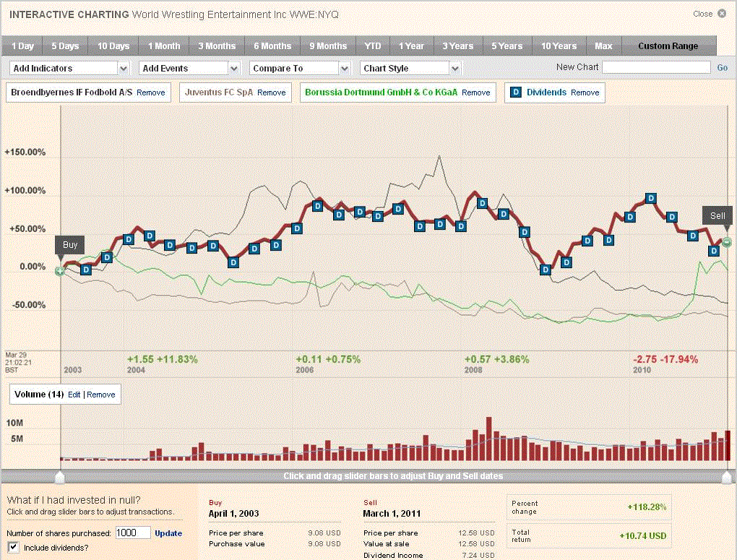Switch to the 5 Years range tab
This screenshot has width=737, height=560.
(x=507, y=46)
